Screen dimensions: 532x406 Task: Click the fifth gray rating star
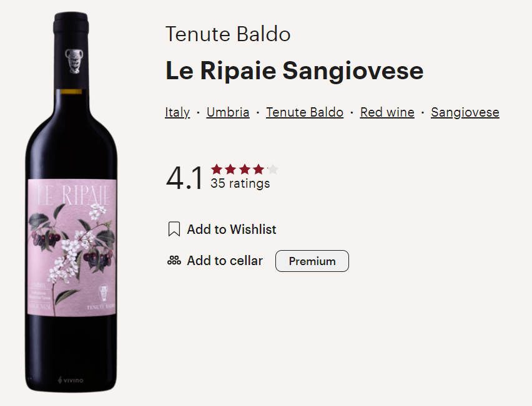click(272, 169)
